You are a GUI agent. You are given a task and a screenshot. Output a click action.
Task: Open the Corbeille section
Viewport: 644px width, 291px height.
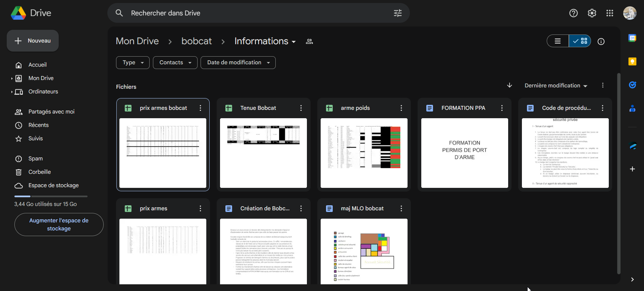tap(40, 172)
